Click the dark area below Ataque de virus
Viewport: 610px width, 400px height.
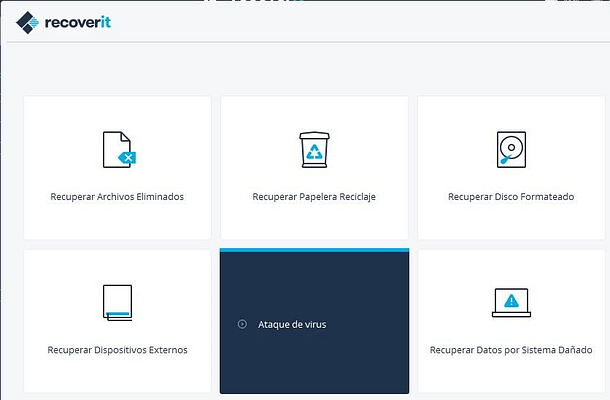314,365
